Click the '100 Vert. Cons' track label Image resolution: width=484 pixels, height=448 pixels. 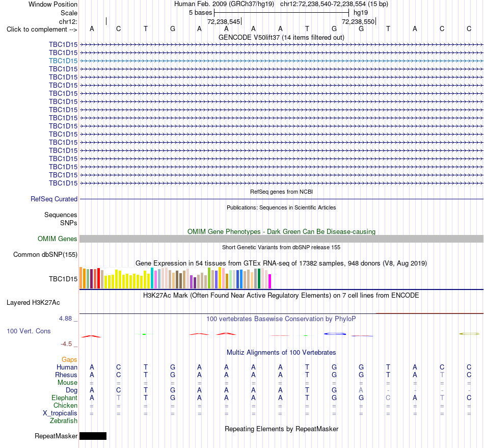point(29,331)
